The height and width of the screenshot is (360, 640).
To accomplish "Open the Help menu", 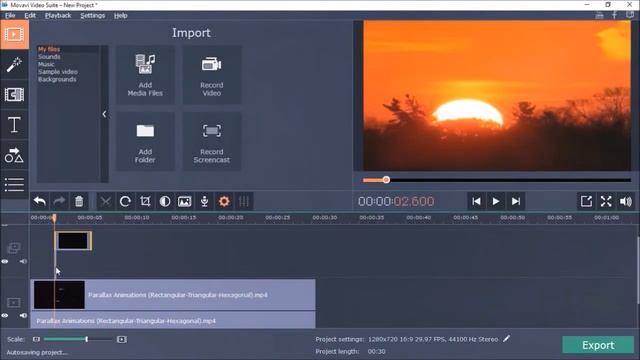I will pos(120,16).
